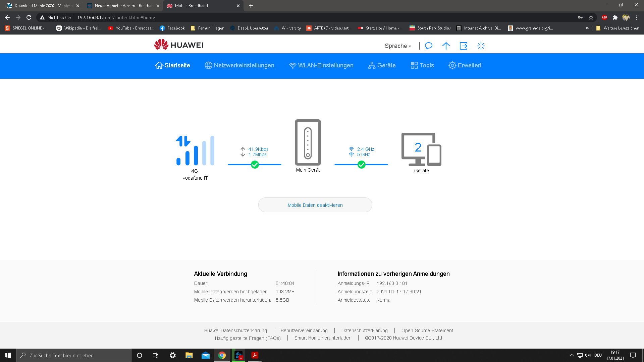644x362 pixels.
Task: Open Fernuni Hagen bookmark folder
Action: pyautogui.click(x=207, y=28)
